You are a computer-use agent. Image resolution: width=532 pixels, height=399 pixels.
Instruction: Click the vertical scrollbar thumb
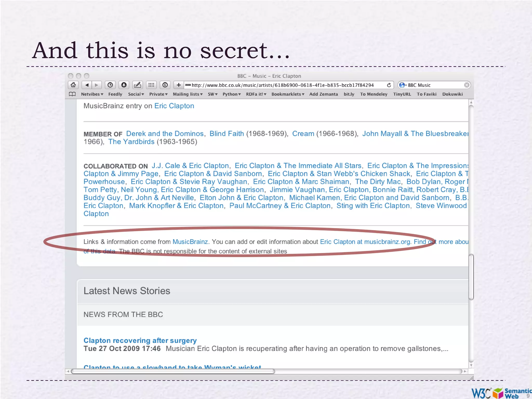pos(471,277)
